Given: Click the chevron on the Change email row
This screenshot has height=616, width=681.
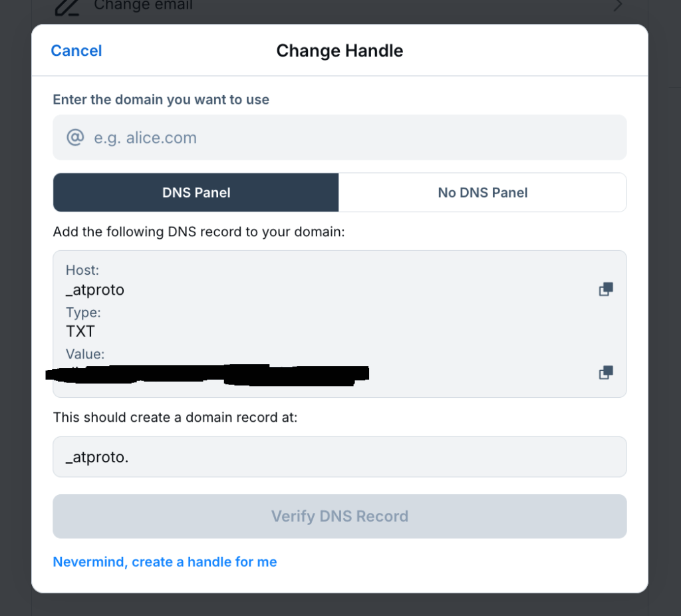Looking at the screenshot, I should click(x=617, y=5).
